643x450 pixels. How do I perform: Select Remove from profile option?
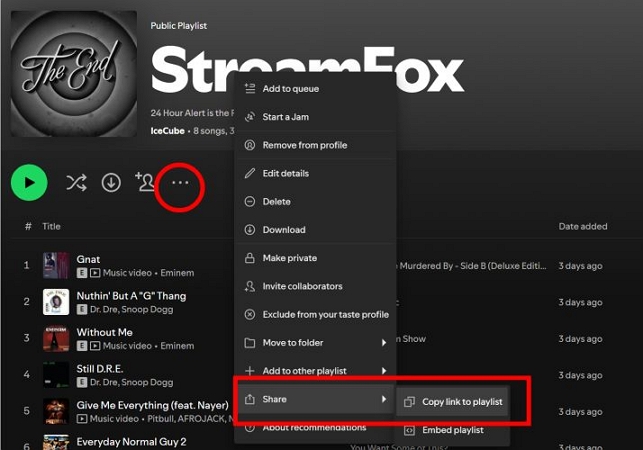[315, 145]
